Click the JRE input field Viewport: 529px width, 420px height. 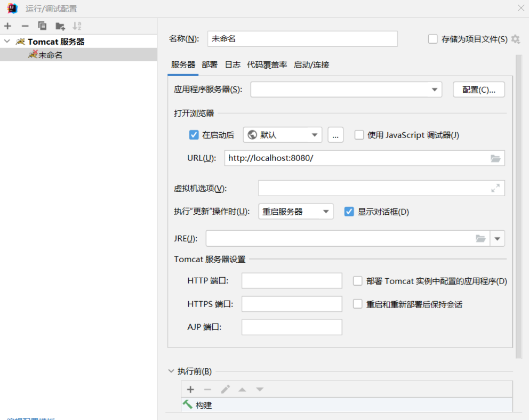pyautogui.click(x=348, y=239)
